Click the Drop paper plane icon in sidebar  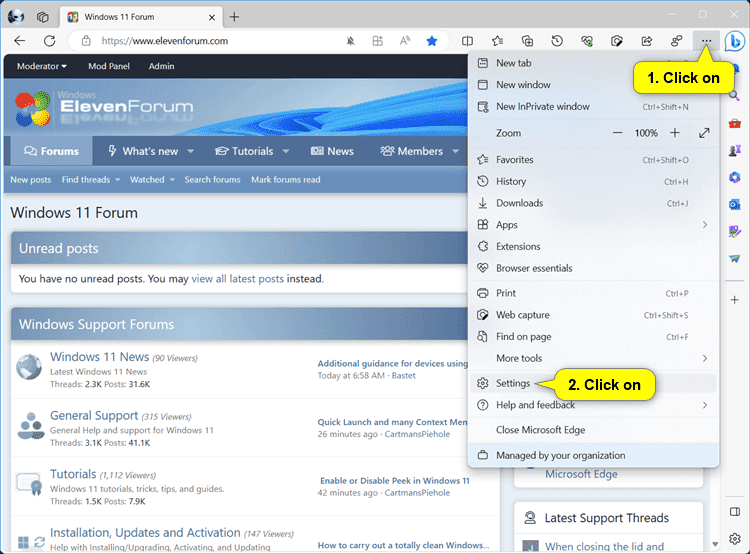tap(734, 258)
